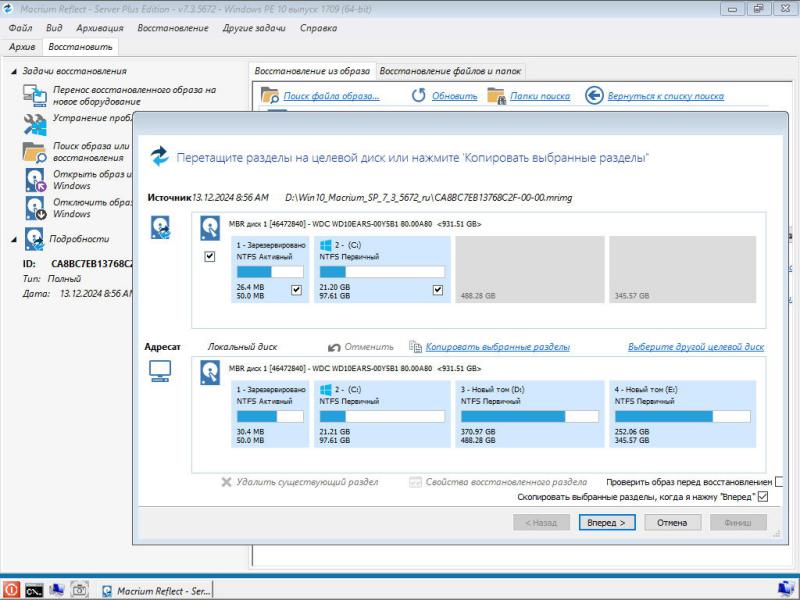The image size is (800, 600).
Task: Open the Восстановление menu
Action: tap(173, 28)
